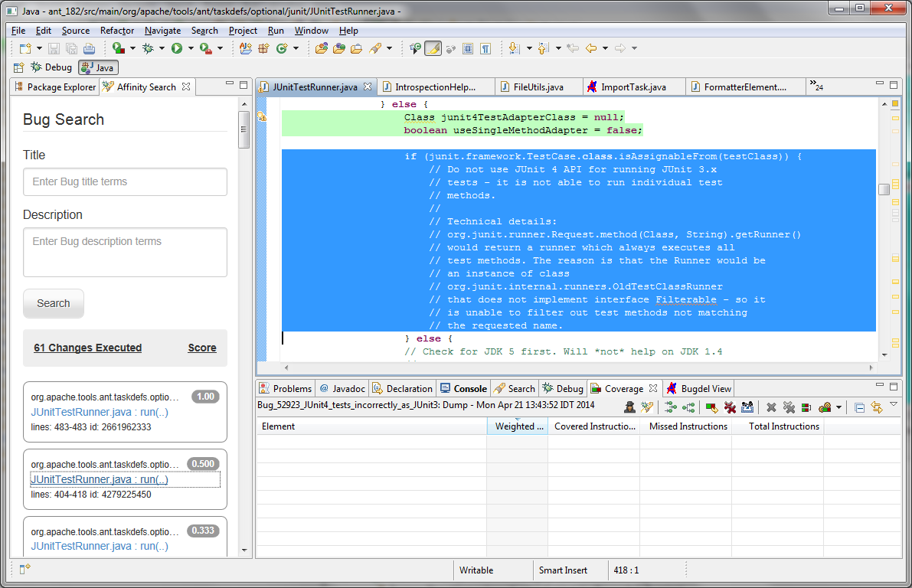
Task: Toggle Show Whitespace Characters
Action: (485, 48)
